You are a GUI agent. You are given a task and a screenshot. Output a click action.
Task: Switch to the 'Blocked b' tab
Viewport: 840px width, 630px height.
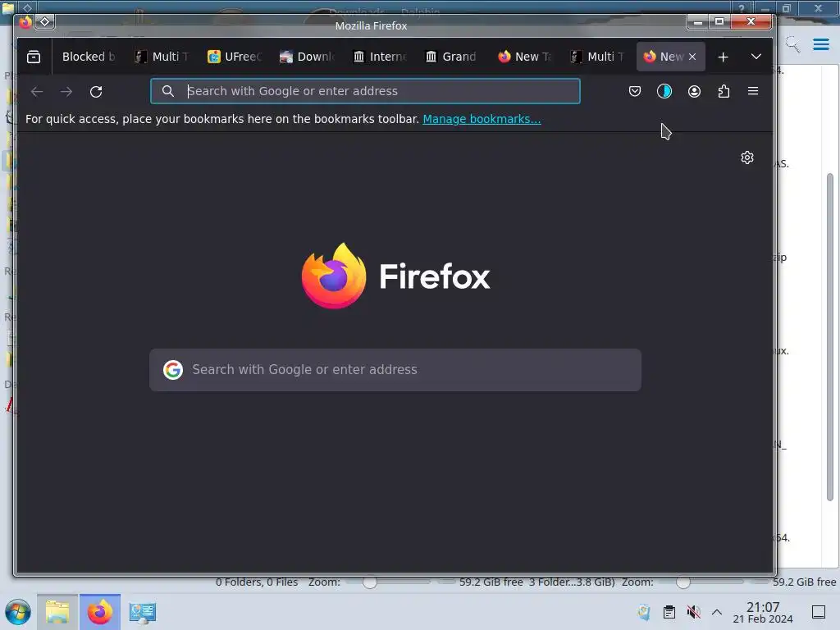coord(89,57)
